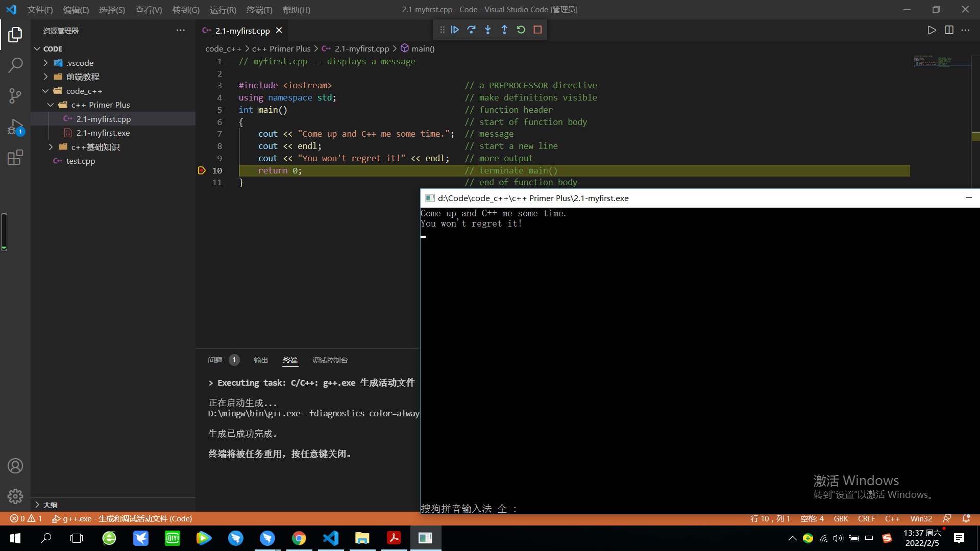Open the Extensions view

point(15,157)
